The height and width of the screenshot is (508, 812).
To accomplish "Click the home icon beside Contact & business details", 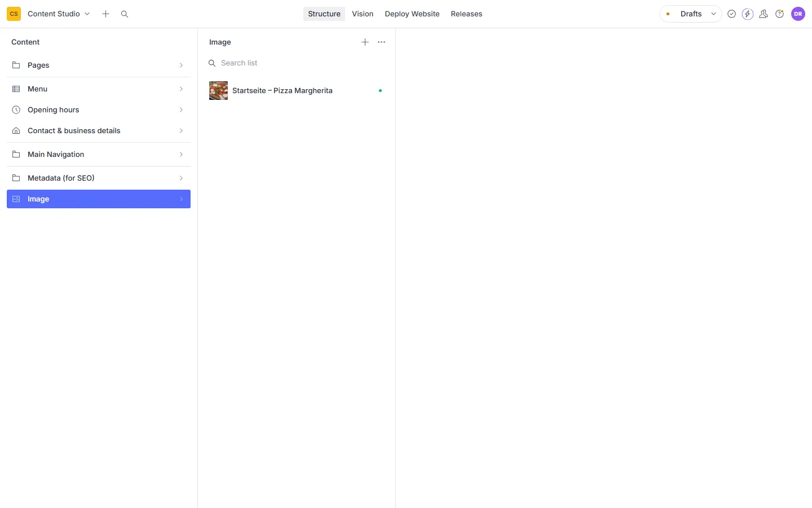I will click(16, 130).
